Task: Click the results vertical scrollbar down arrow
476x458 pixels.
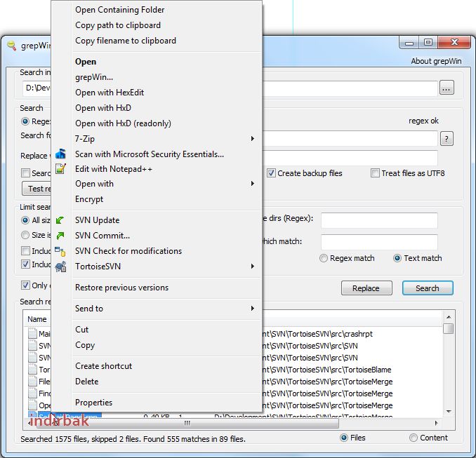Action: point(449,412)
